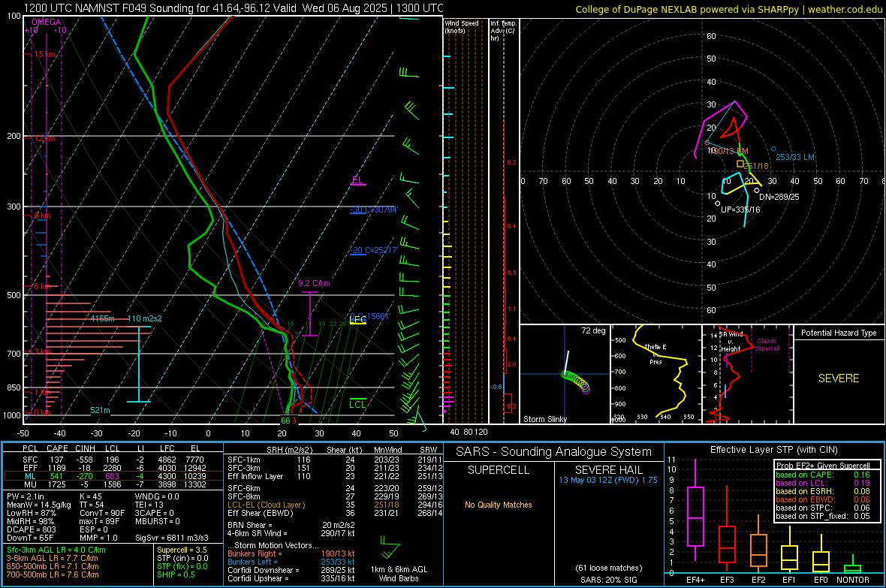Click the 'based on STP_fixed: 0.05' line

coord(823,516)
